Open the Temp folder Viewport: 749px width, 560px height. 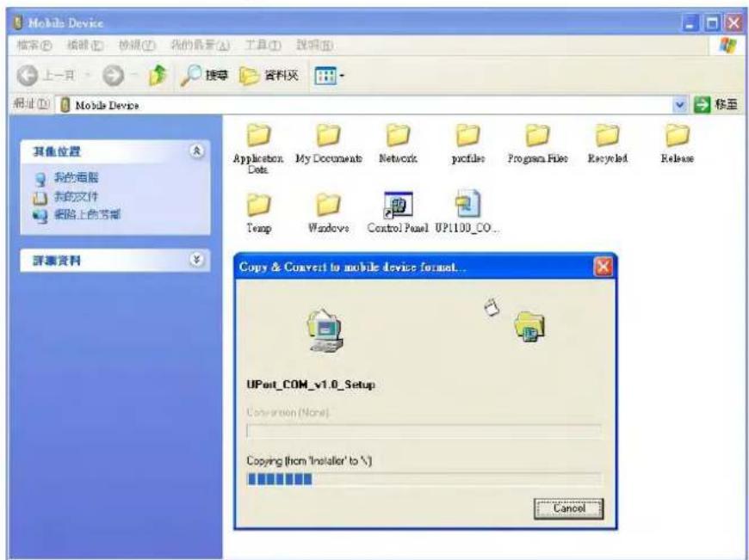click(x=259, y=213)
